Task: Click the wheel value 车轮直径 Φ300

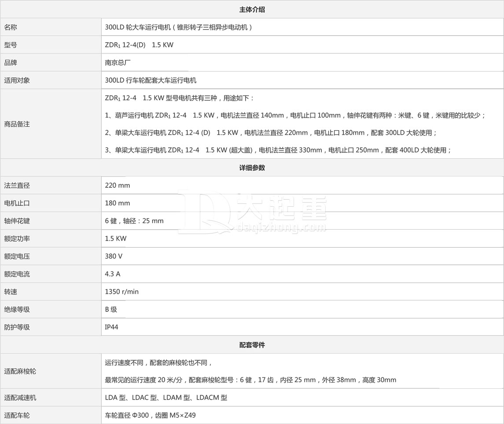Action: [150, 415]
